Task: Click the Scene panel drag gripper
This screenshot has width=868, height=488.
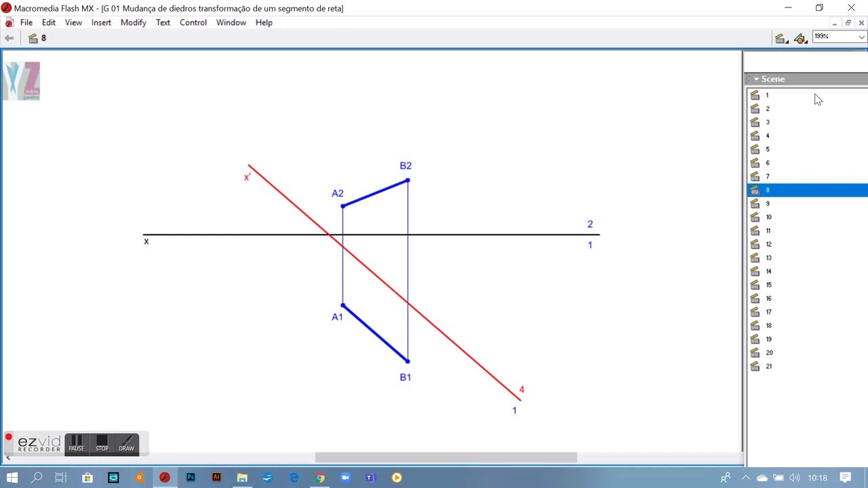Action: coord(749,79)
